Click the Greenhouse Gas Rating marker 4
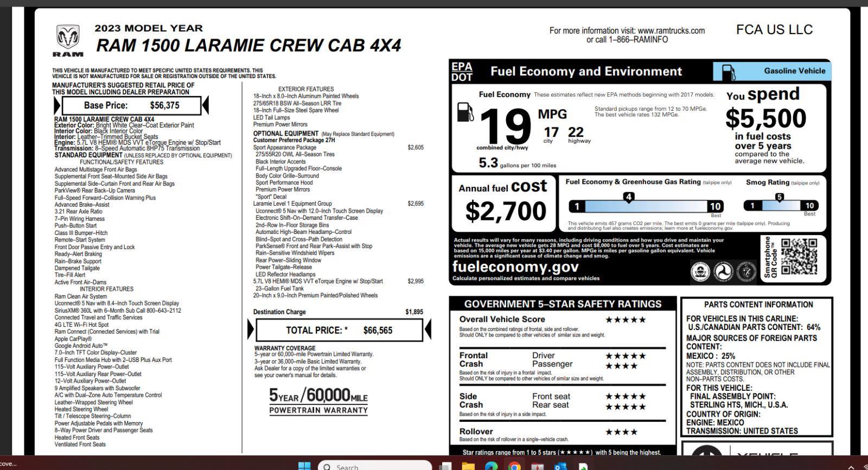This screenshot has height=470, width=868. point(629,198)
